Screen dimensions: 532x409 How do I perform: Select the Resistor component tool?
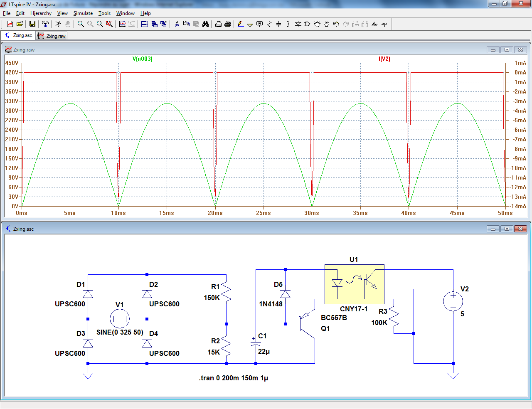tap(269, 24)
